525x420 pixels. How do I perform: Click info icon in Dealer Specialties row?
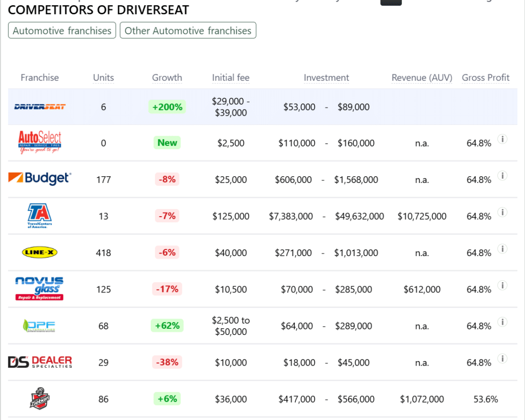point(502,358)
